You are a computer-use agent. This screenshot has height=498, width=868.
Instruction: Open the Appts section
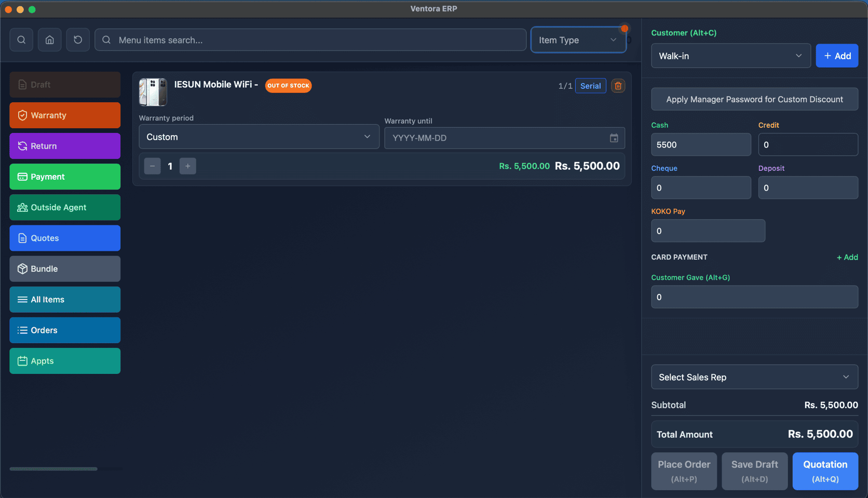(x=65, y=361)
